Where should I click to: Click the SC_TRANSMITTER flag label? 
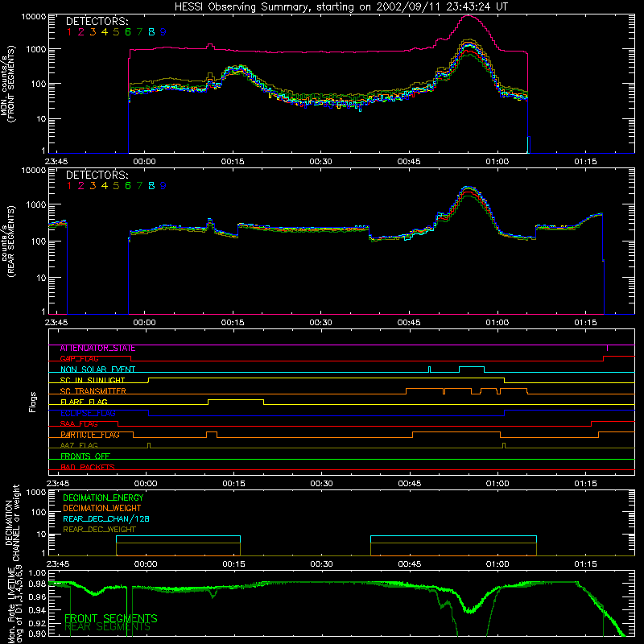tap(93, 391)
